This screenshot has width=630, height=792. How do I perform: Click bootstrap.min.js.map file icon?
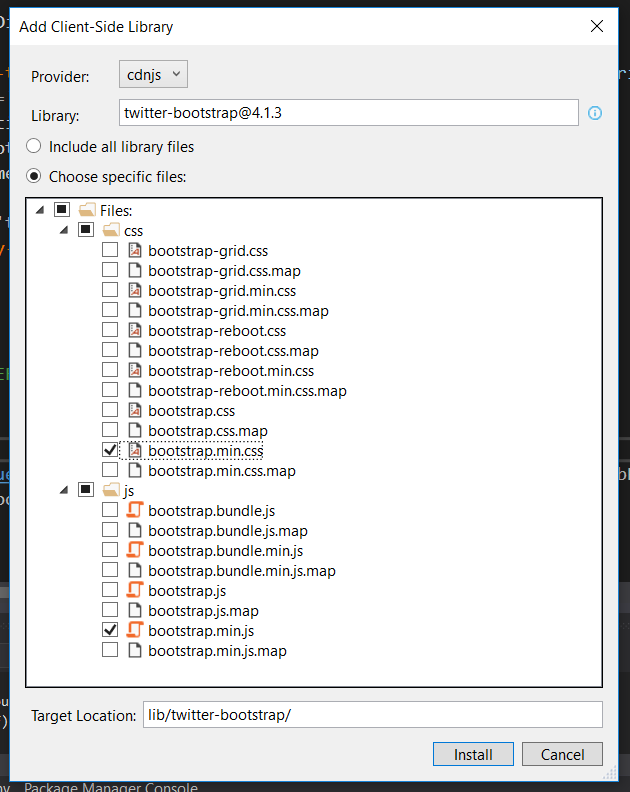[134, 650]
